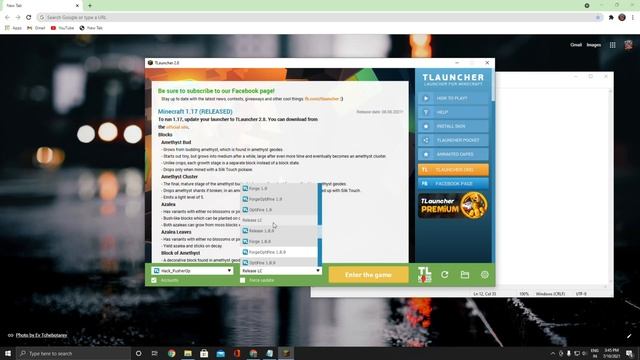Click the question icon beside Help
This screenshot has height=360, width=640.
(426, 112)
